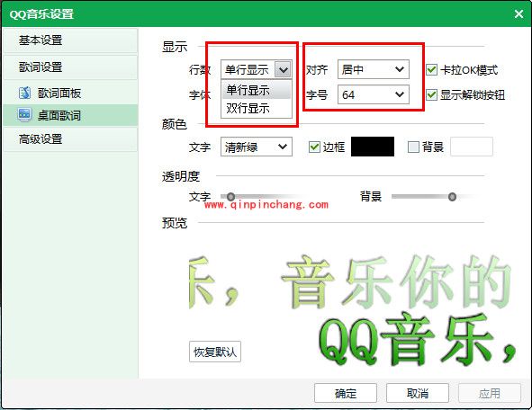Toggle the 卡拉OK模式 checkbox
Screen dimensions: 532x410
431,70
